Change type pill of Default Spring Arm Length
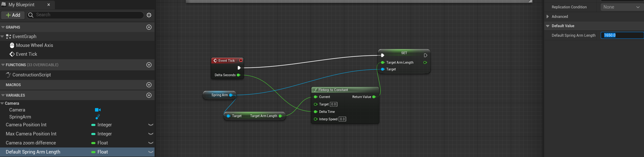This screenshot has width=644, height=157. click(x=93, y=152)
